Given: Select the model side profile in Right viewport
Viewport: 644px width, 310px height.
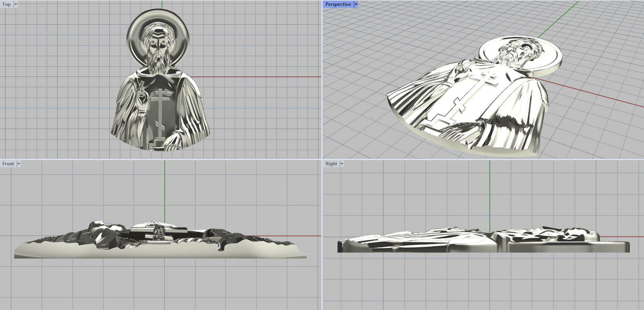Looking at the screenshot, I should pyautogui.click(x=483, y=242).
